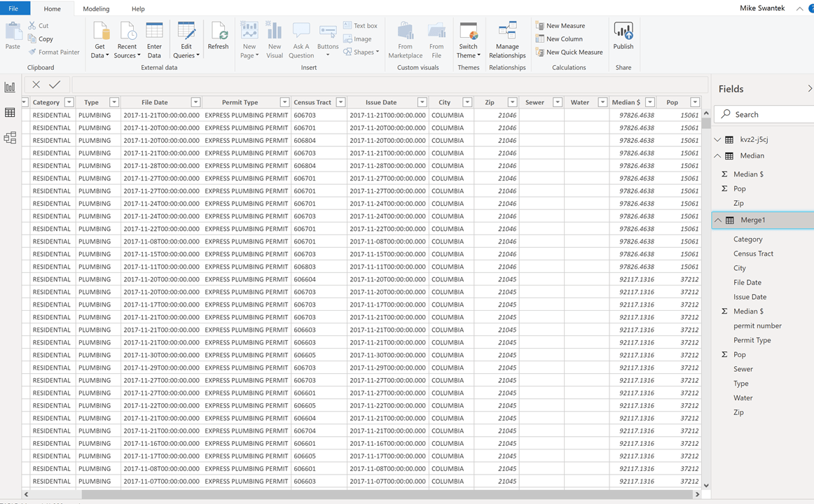The image size is (814, 504).
Task: Click New Quick Measure button
Action: coord(569,52)
